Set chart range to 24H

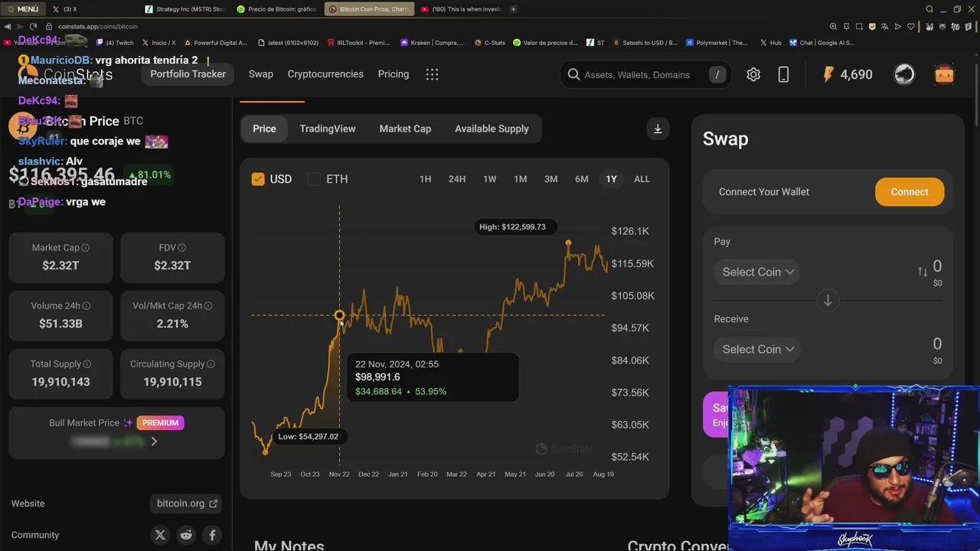pyautogui.click(x=457, y=179)
